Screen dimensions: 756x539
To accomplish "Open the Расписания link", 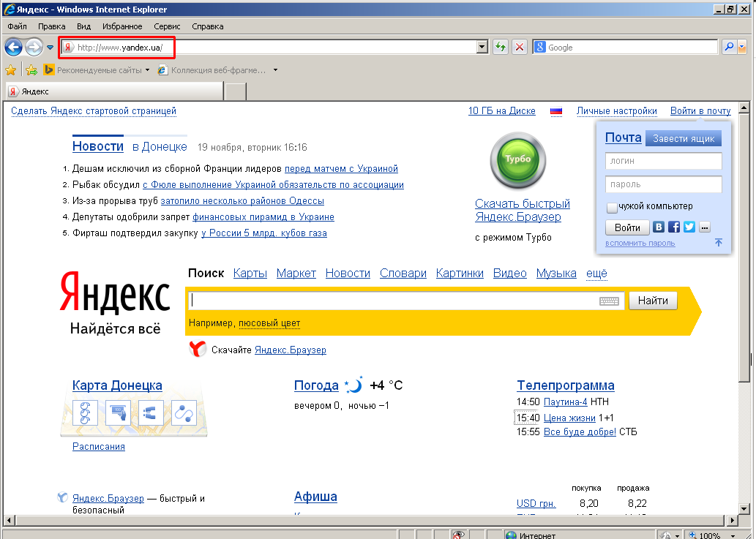I will coord(98,447).
